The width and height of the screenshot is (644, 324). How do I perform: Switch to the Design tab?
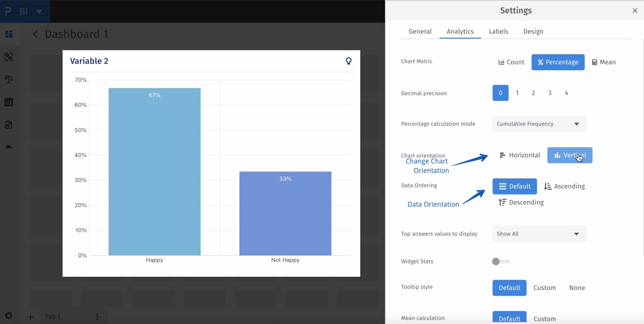coord(533,31)
